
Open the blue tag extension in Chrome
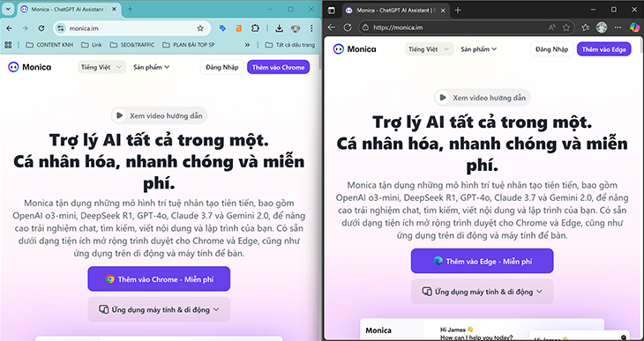(x=222, y=28)
